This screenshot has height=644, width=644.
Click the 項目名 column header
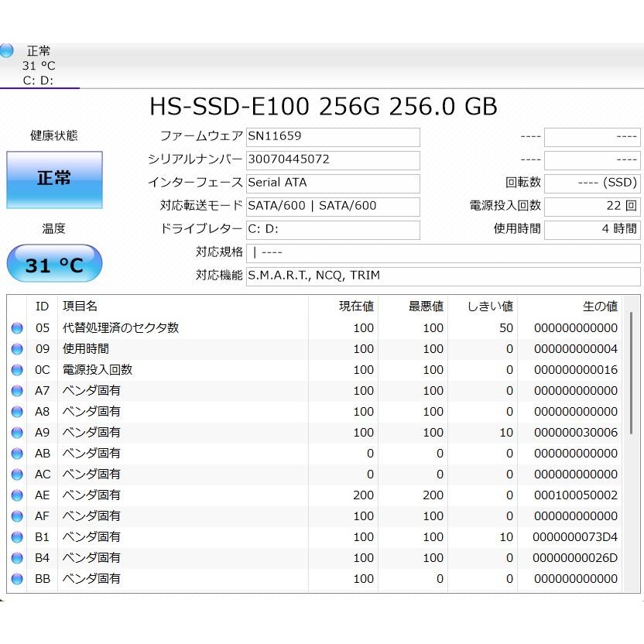[x=183, y=307]
